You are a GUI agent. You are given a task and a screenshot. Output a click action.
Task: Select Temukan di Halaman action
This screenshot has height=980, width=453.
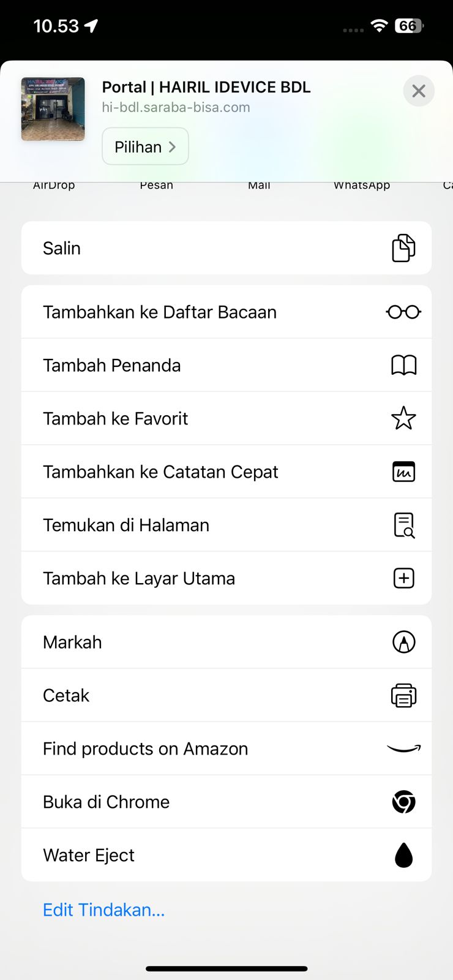pyautogui.click(x=126, y=526)
